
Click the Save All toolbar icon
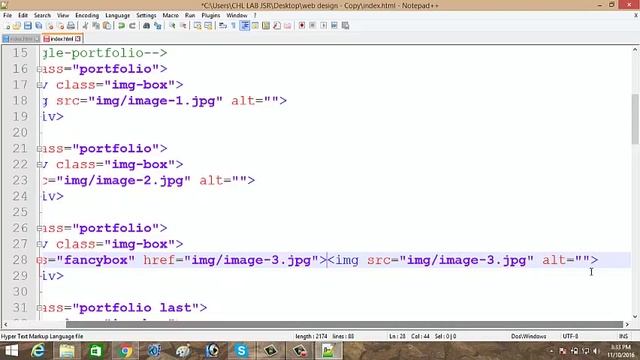[39, 26]
